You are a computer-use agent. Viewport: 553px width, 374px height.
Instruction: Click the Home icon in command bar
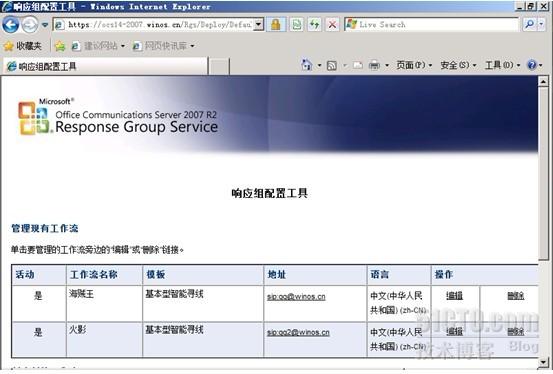click(x=306, y=65)
